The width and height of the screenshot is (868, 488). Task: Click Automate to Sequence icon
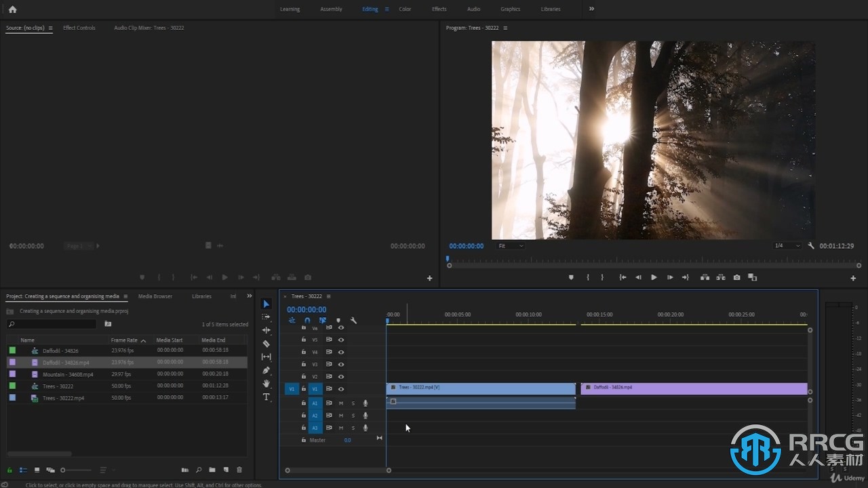pos(185,470)
